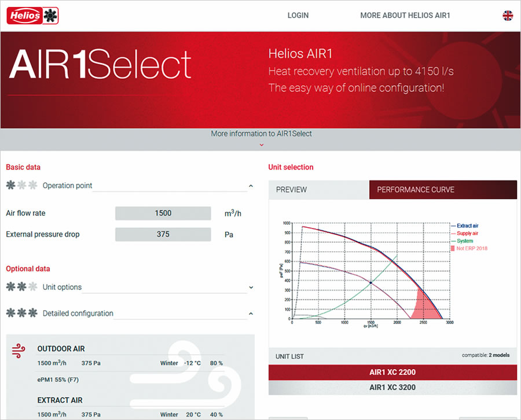Click the red wind icon beside Outdoor Air
Viewport: 521px width, 420px height.
(19, 351)
